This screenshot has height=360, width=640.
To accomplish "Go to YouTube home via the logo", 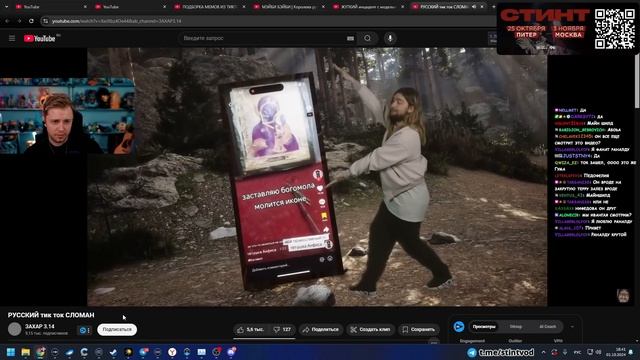I will click(40, 38).
